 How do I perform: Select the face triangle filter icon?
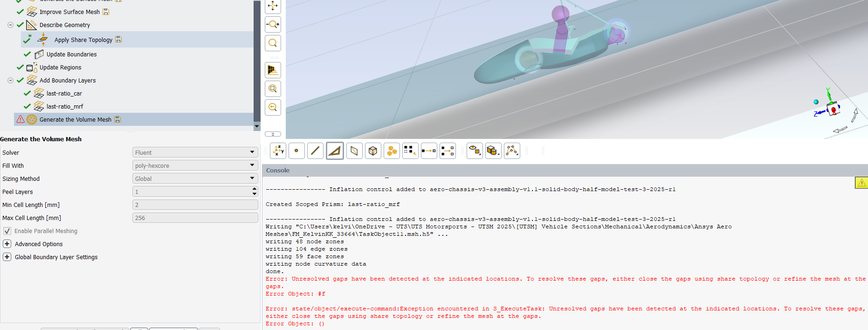pos(335,151)
